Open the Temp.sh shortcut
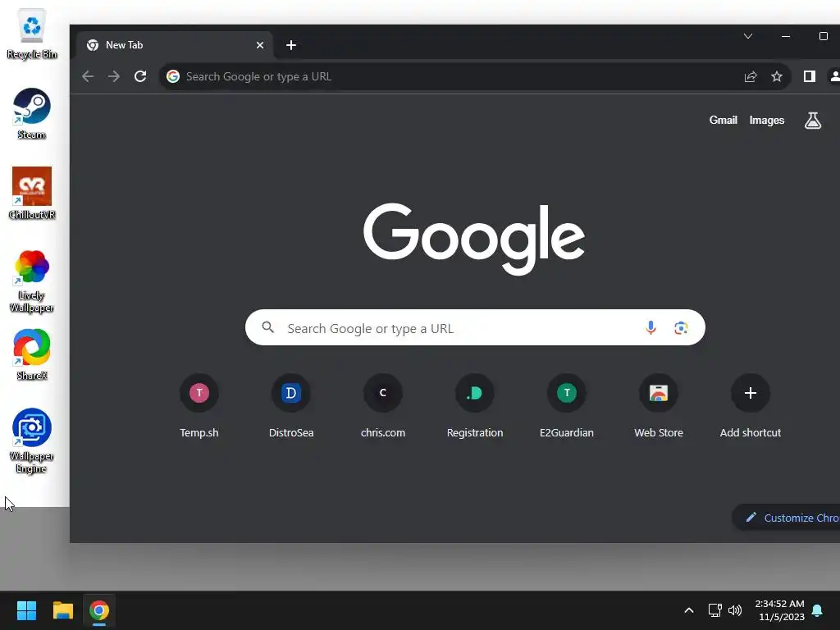The image size is (840, 630). pyautogui.click(x=199, y=405)
